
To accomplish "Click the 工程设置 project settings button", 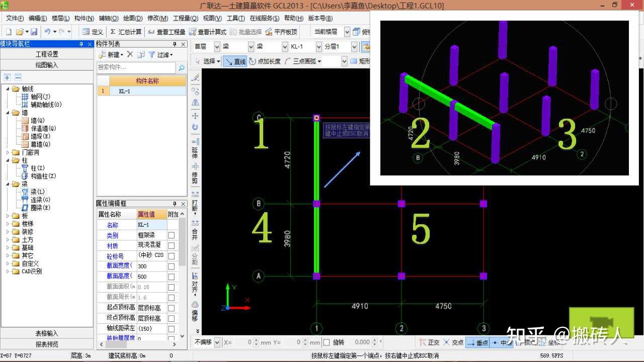I will click(47, 54).
